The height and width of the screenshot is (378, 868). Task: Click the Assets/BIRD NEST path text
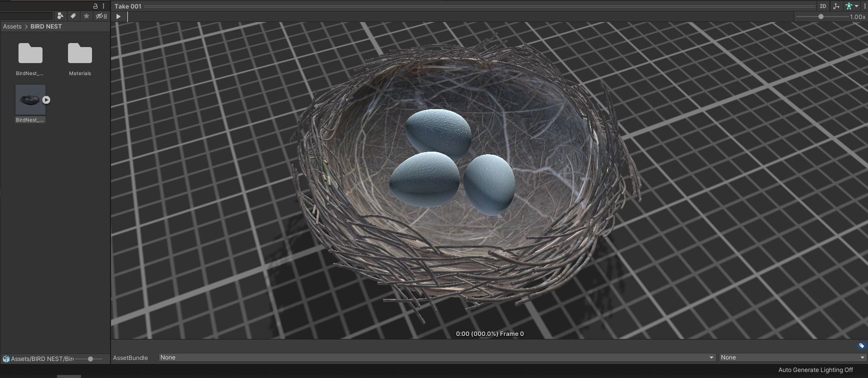[x=42, y=359]
